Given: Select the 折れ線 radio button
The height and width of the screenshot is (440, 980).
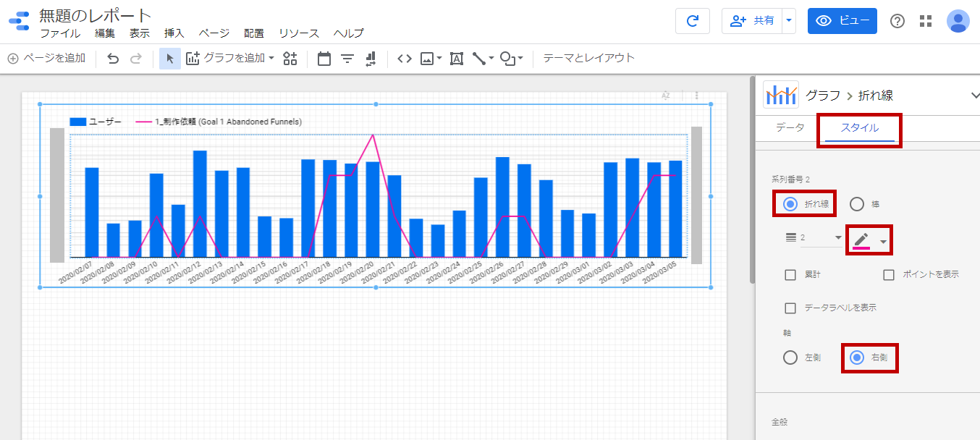Looking at the screenshot, I should (790, 204).
